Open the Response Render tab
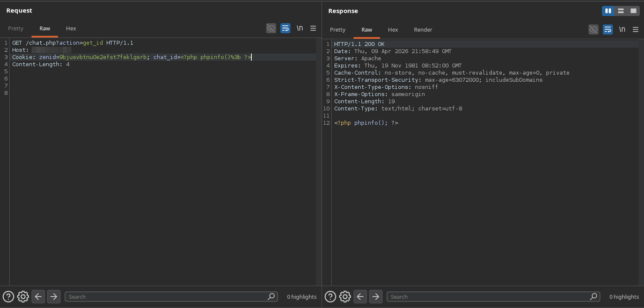 point(423,30)
